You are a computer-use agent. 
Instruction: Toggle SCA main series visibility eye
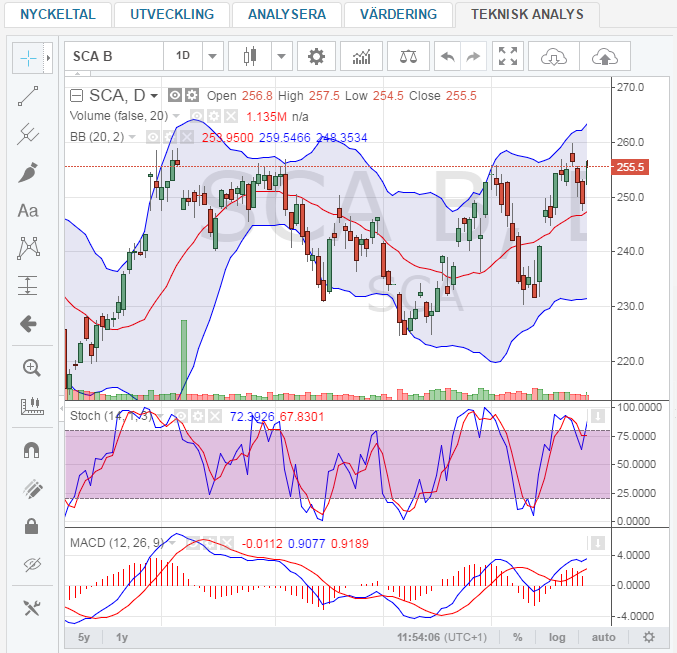click(x=174, y=95)
